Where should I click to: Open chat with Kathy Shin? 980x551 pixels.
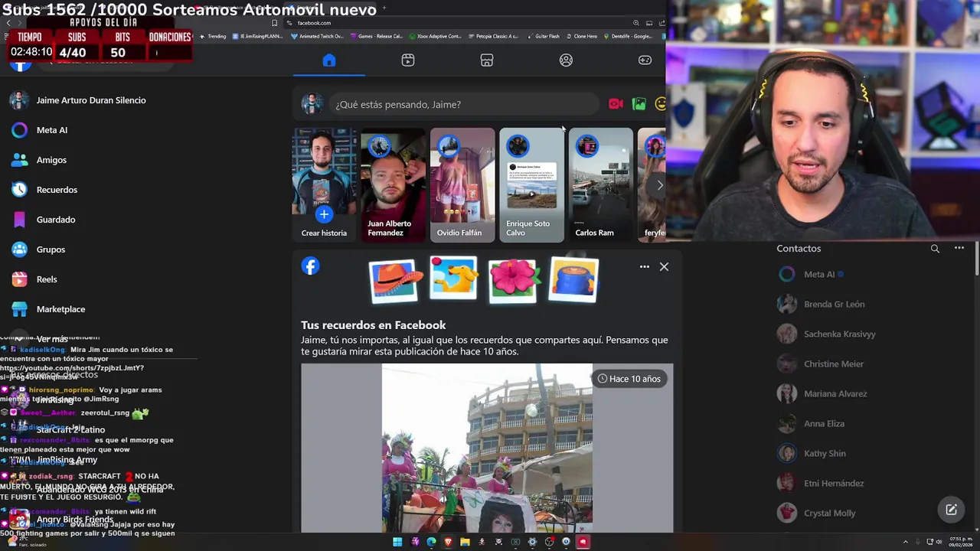(812, 453)
